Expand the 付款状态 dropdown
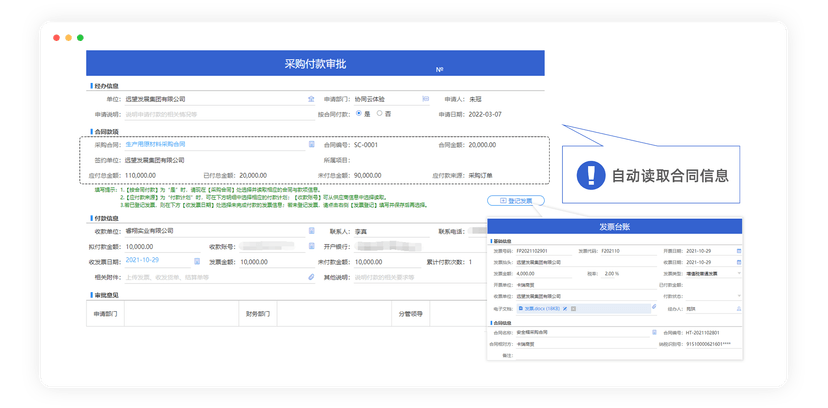This screenshot has width=828, height=408. (x=738, y=296)
